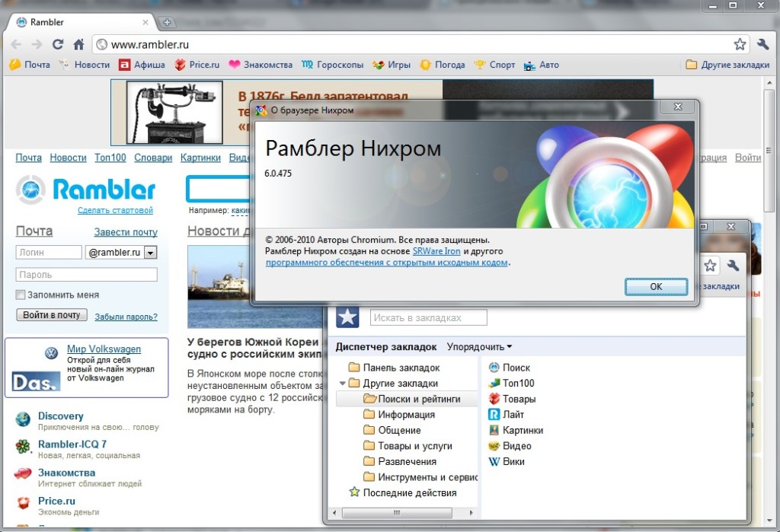Bookmark this page with the main toolbar star
Screen dimensions: 780x532
740,44
